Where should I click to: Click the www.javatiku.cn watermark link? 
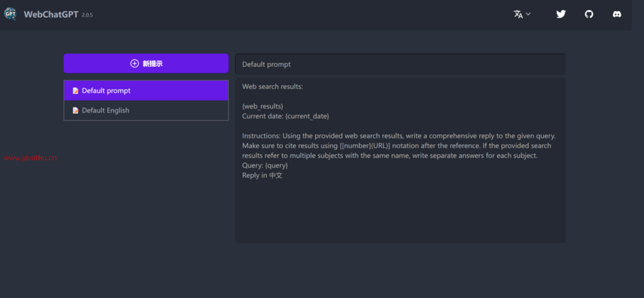click(x=30, y=158)
